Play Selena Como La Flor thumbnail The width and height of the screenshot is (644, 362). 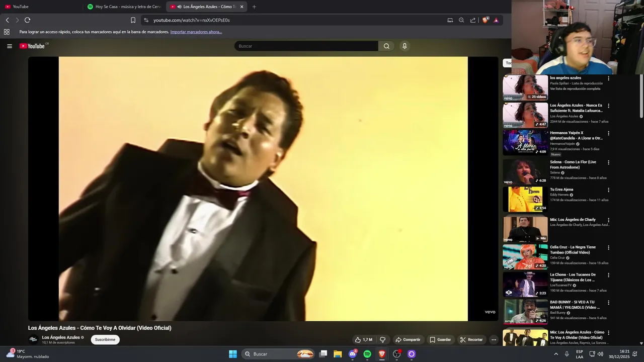click(x=525, y=171)
